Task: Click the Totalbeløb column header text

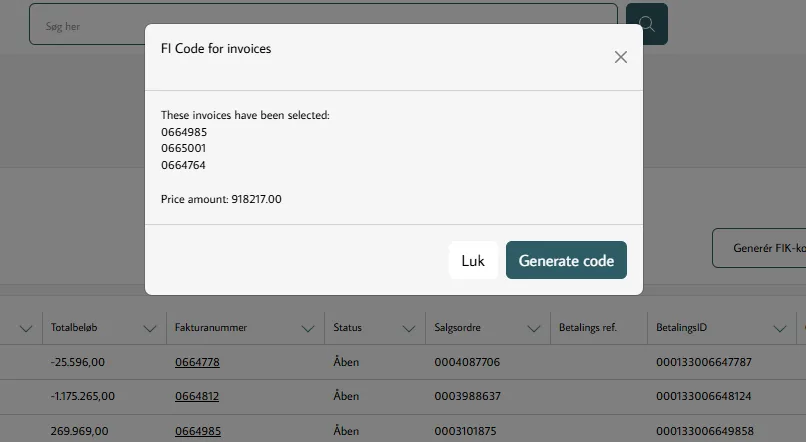Action: tap(74, 327)
